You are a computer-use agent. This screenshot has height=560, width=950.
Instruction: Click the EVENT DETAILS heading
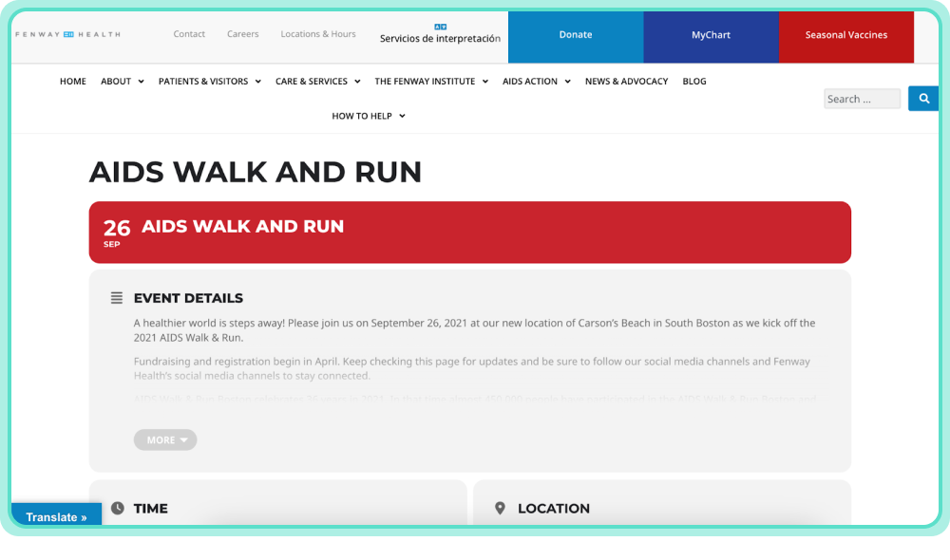pyautogui.click(x=188, y=298)
